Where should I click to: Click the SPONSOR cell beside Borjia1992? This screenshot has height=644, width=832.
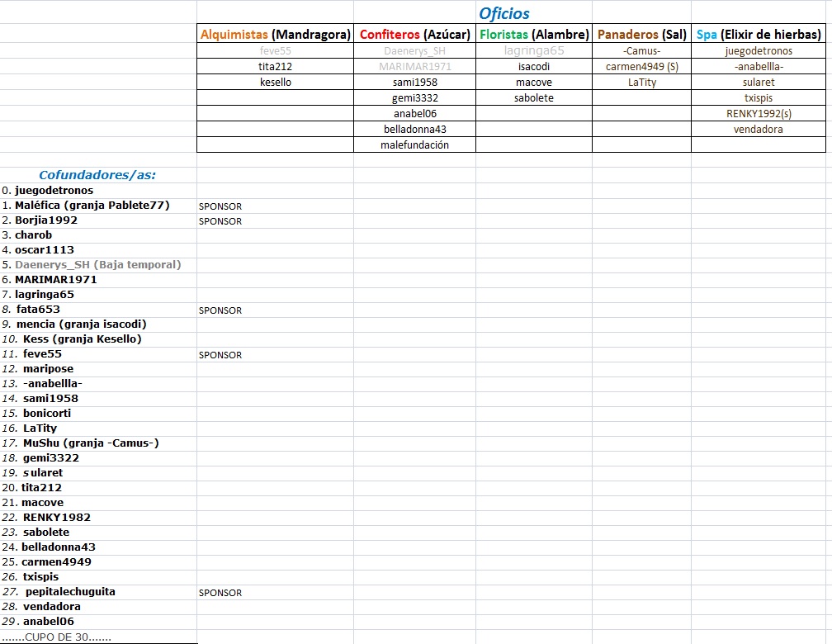(x=220, y=221)
